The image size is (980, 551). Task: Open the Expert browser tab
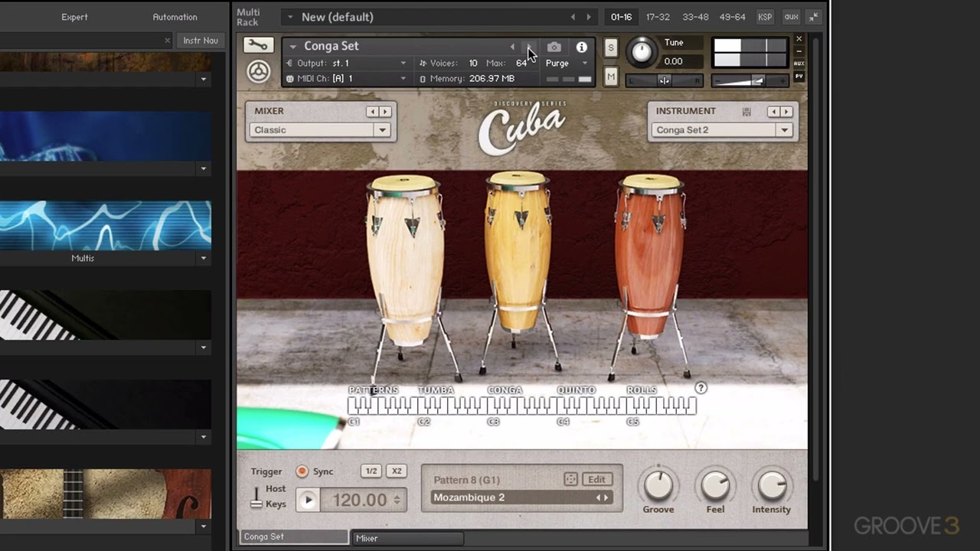coord(74,17)
